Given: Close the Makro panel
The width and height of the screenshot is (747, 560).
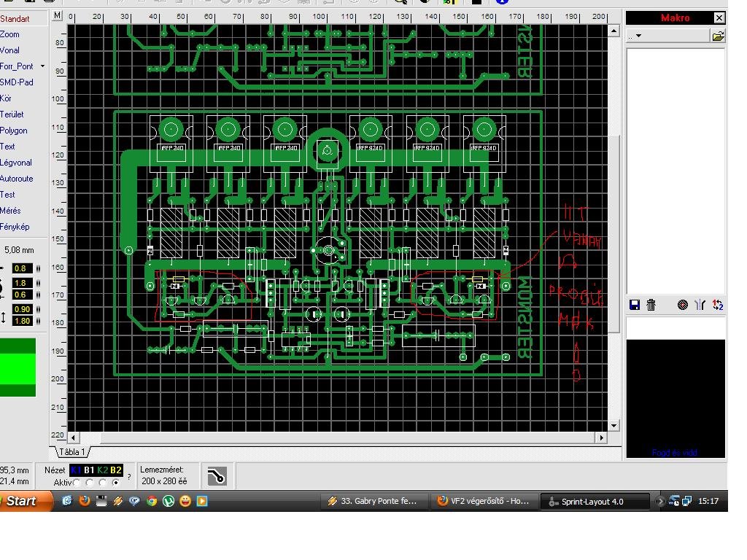Looking at the screenshot, I should 719,18.
